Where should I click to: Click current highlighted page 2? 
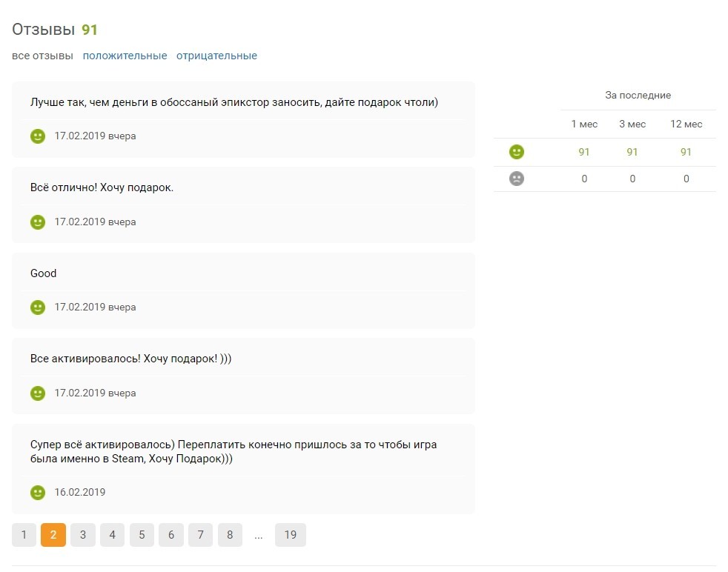tap(53, 535)
